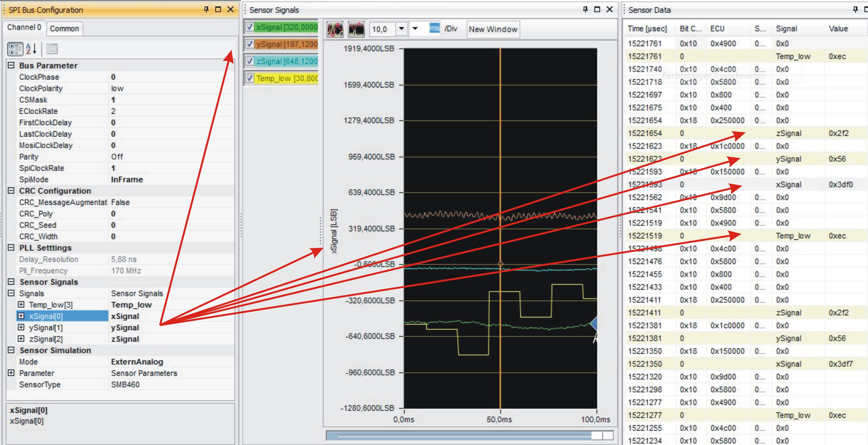
Task: Maximize the Sensor Signals panel
Action: click(597, 9)
